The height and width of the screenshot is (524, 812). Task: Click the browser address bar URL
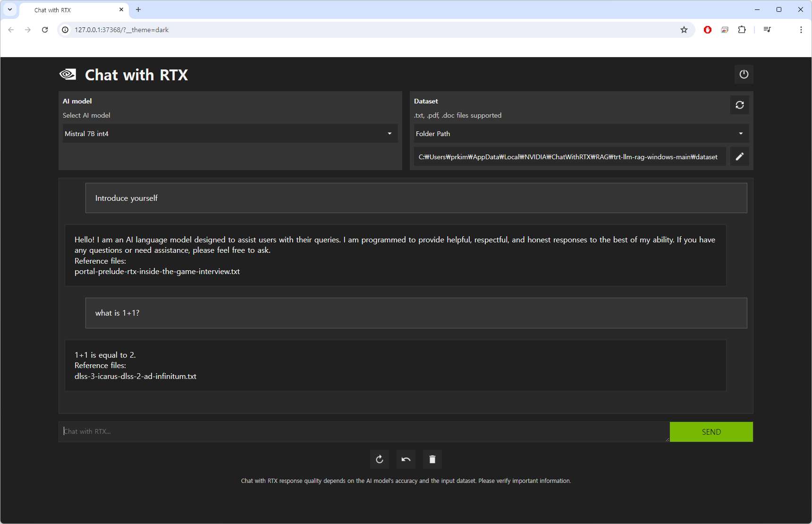click(121, 30)
